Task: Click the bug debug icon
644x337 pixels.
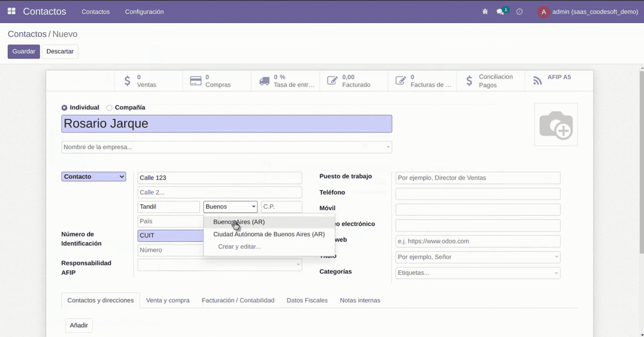Action: (x=485, y=12)
